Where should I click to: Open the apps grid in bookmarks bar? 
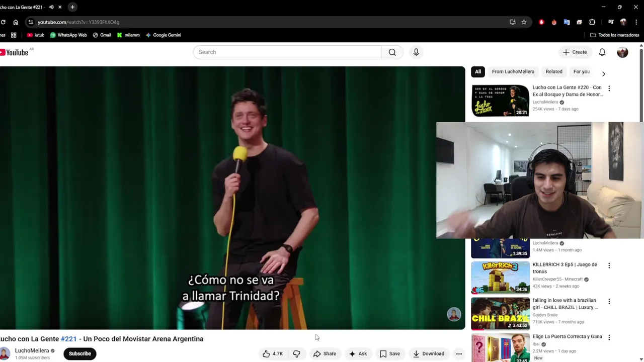tap(14, 35)
